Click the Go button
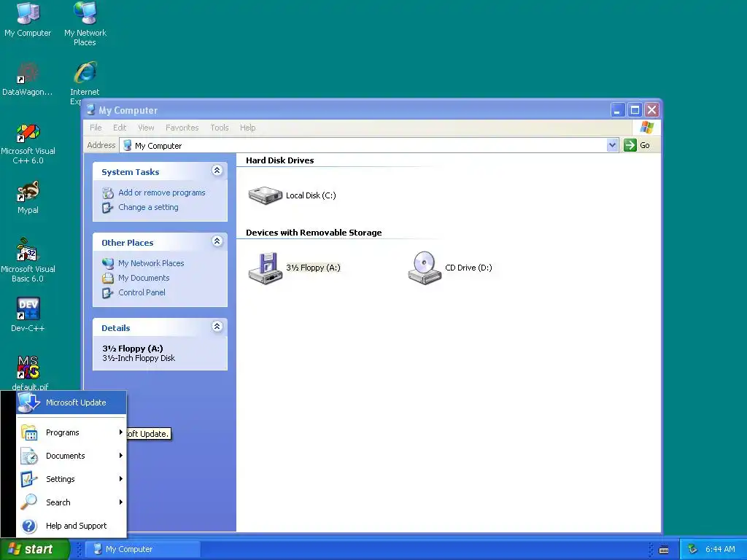Viewport: 747px width, 560px height. [638, 145]
